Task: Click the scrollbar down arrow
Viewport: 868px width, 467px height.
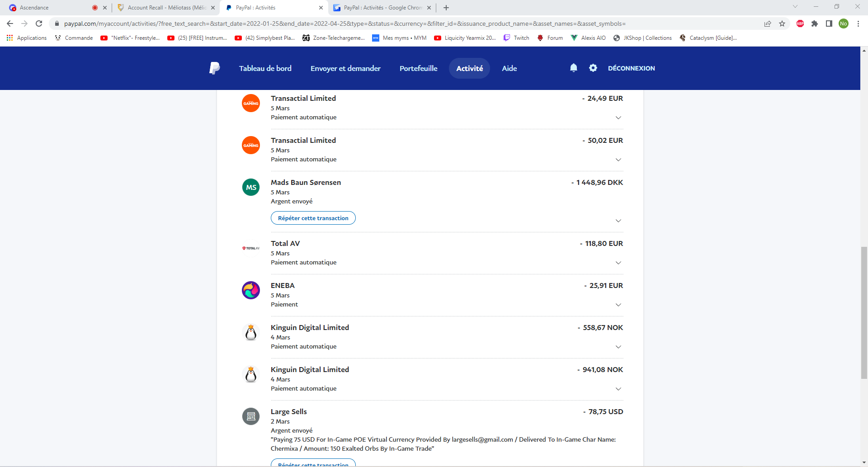Action: coord(864,462)
